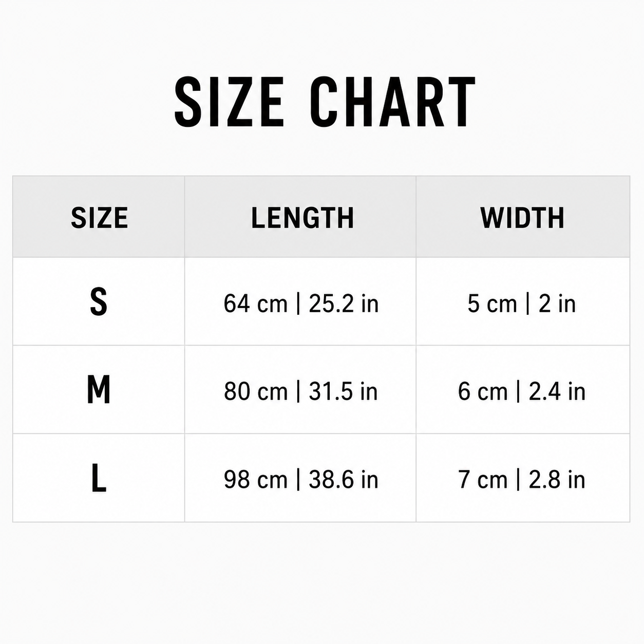The width and height of the screenshot is (644, 644).
Task: Select the SIZE column header
Action: [99, 218]
